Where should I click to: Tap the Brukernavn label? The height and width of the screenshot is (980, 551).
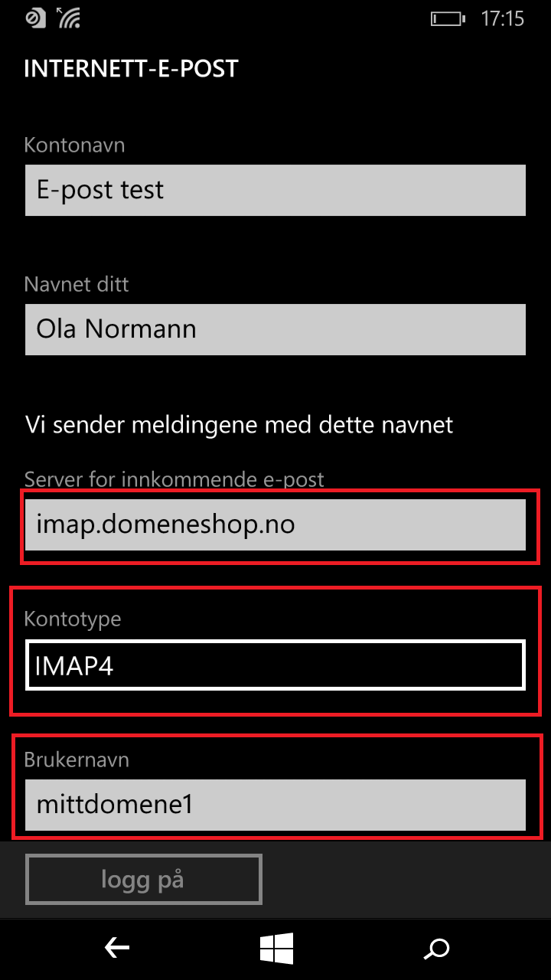(x=77, y=759)
